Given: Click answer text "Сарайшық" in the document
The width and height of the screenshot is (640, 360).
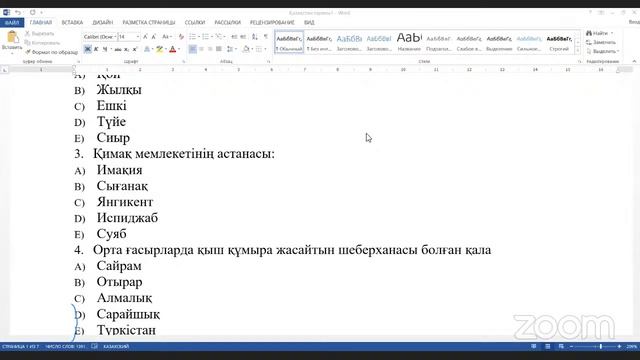Looking at the screenshot, I should (x=128, y=314).
